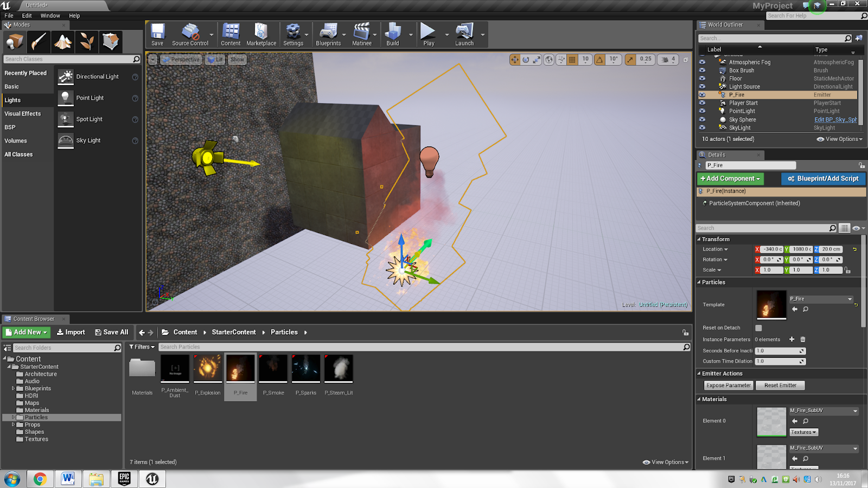This screenshot has width=868, height=488.
Task: Select the Place mode icon
Action: (15, 41)
